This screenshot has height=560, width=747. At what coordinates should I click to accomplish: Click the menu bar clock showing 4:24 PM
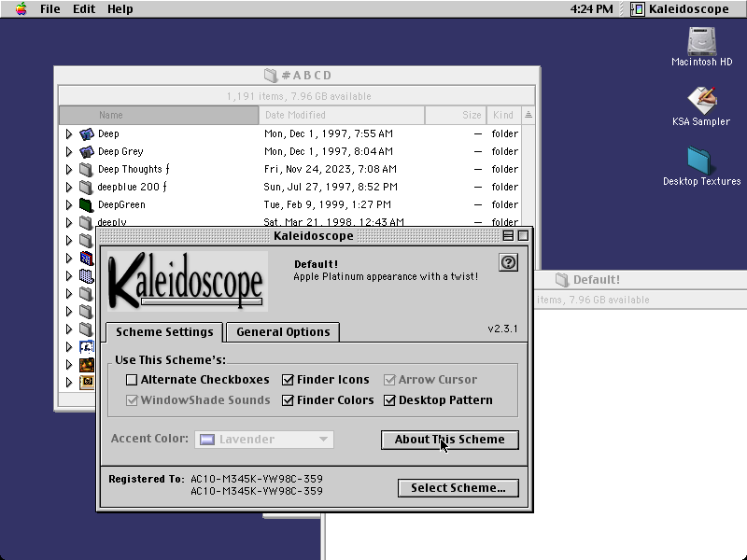pos(591,9)
